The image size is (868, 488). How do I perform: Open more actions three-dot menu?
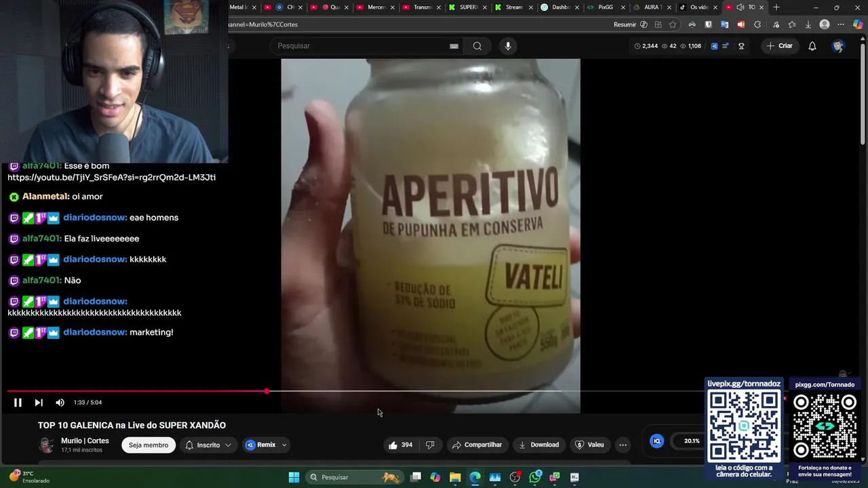pos(623,445)
